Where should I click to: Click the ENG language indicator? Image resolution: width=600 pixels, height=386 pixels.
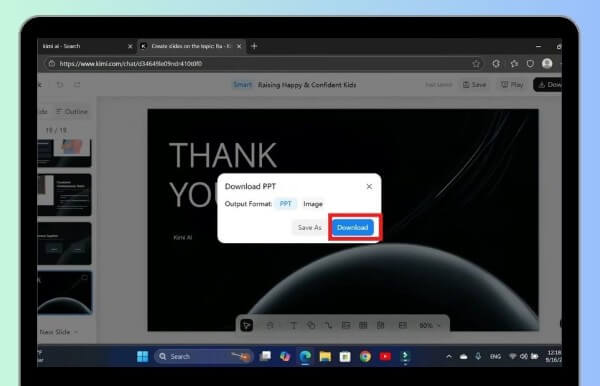[495, 357]
